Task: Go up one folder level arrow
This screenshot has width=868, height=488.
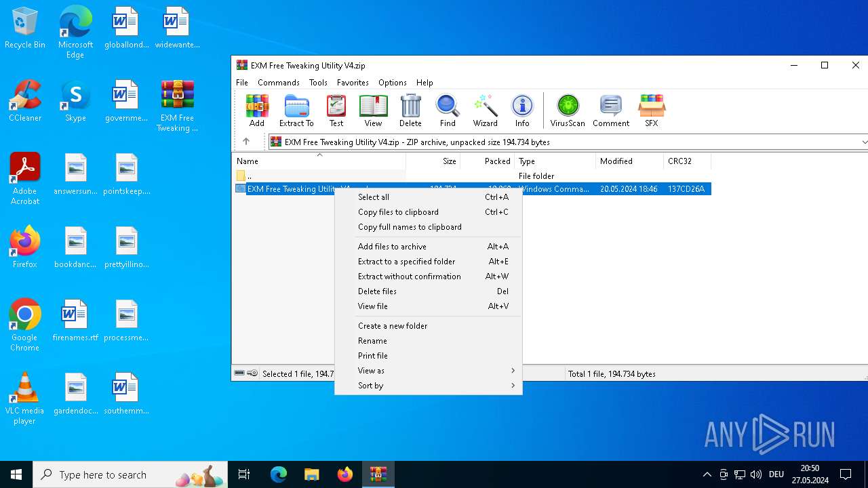Action: coord(246,142)
